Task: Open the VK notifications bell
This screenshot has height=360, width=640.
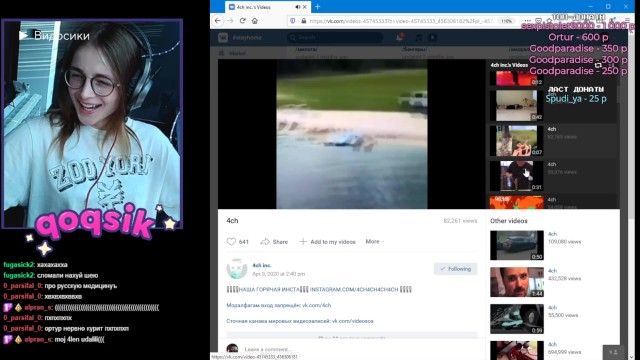Action: [400, 38]
